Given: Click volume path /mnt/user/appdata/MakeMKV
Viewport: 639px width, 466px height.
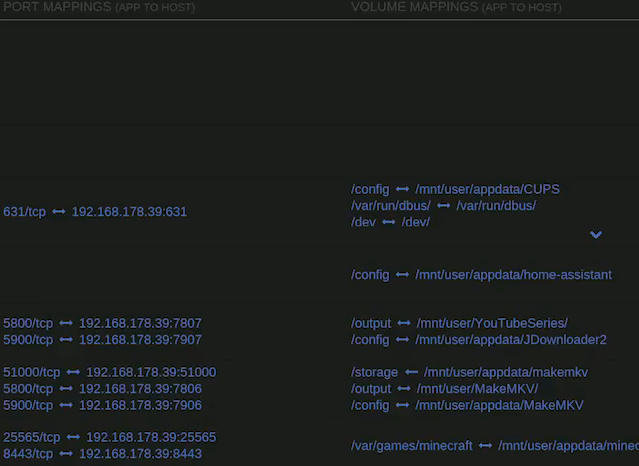Looking at the screenshot, I should (x=500, y=405).
